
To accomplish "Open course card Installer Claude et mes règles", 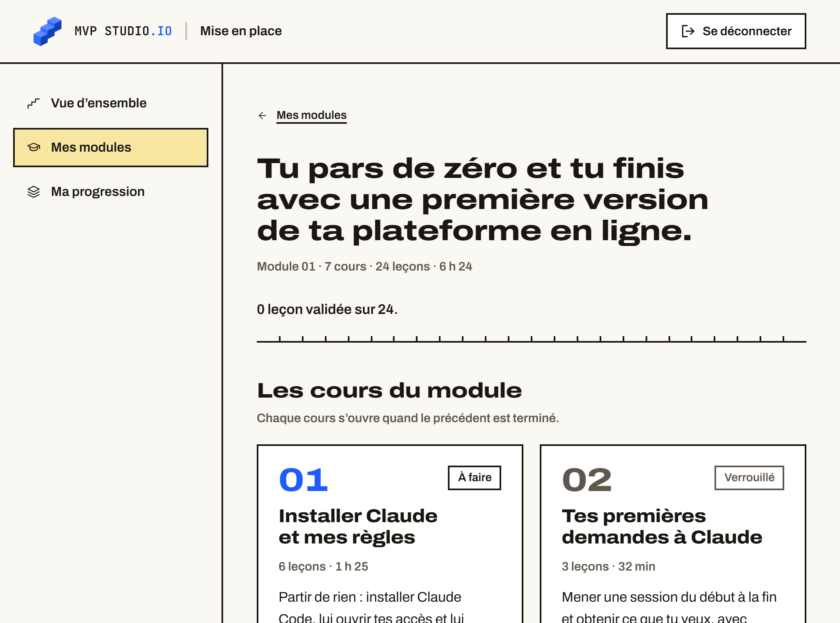I will (390, 534).
